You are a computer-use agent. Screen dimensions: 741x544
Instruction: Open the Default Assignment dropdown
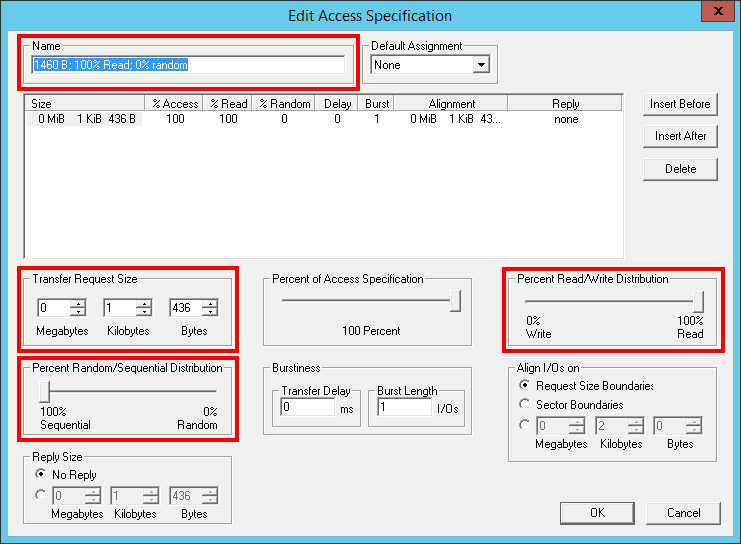pyautogui.click(x=481, y=65)
